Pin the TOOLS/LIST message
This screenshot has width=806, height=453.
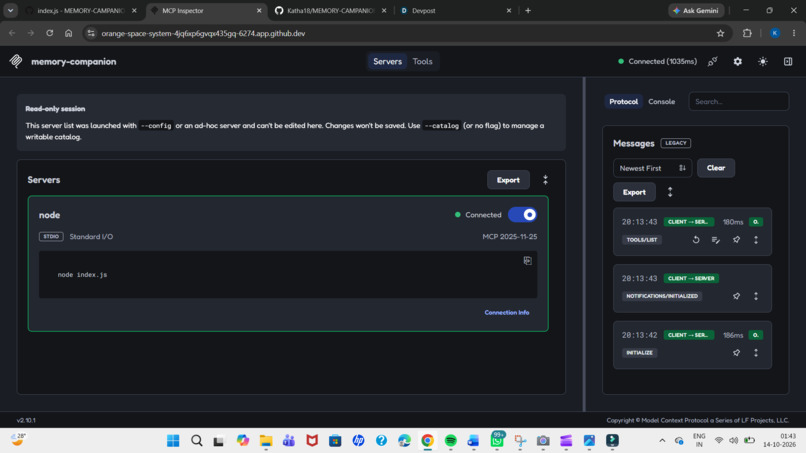click(737, 240)
